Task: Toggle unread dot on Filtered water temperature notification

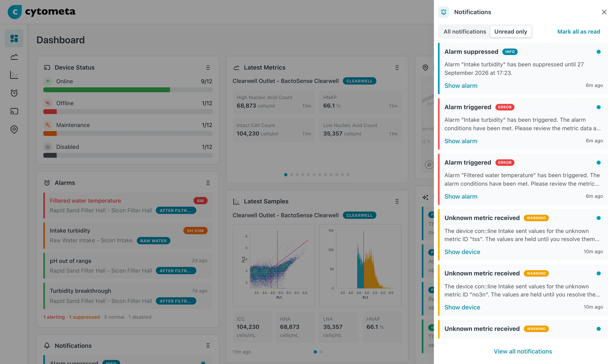Action: pyautogui.click(x=598, y=163)
